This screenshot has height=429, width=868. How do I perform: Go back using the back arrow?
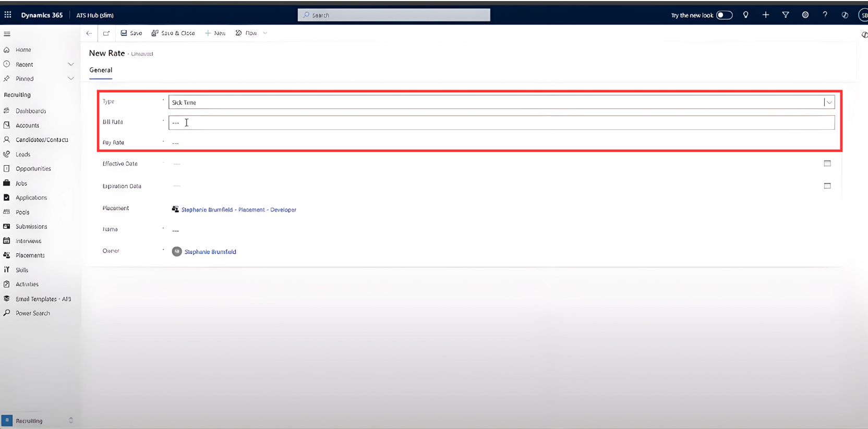89,33
